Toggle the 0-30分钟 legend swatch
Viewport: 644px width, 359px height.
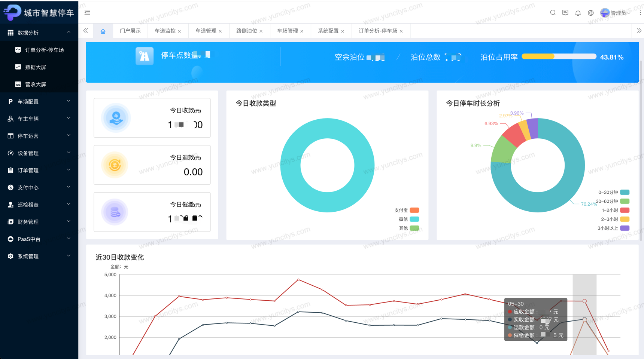tap(625, 192)
